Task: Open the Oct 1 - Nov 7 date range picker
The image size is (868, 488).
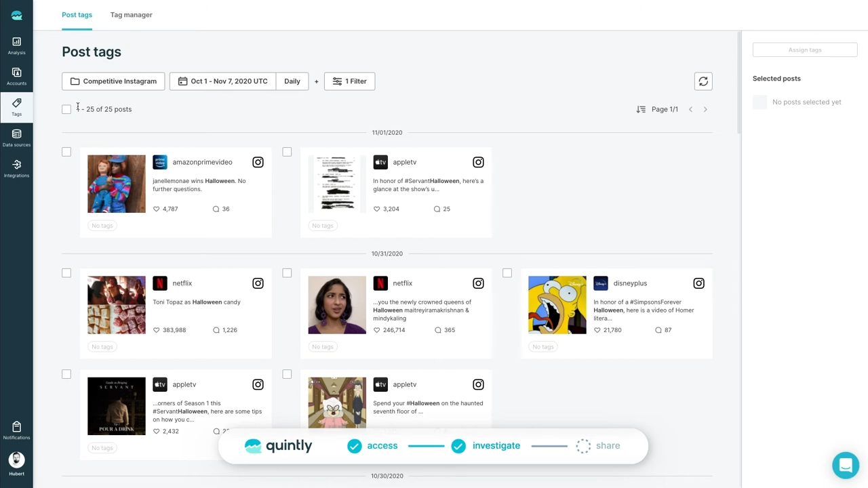Action: coord(222,81)
